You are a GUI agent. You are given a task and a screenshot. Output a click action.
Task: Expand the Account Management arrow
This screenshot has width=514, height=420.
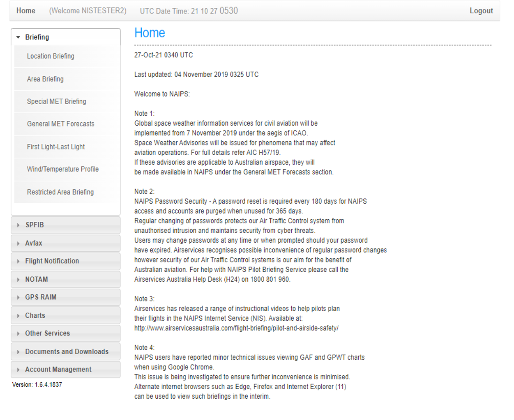coord(18,370)
